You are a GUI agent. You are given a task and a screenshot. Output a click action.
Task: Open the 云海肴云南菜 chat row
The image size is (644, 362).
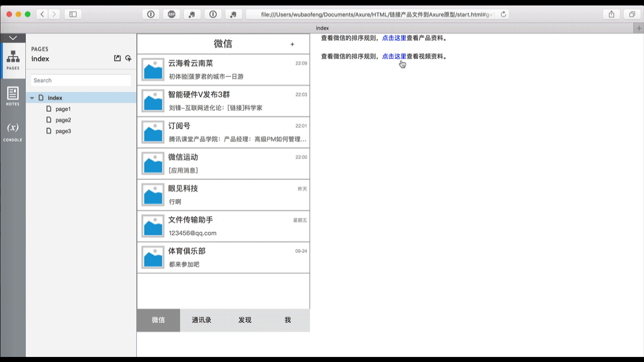[223, 70]
